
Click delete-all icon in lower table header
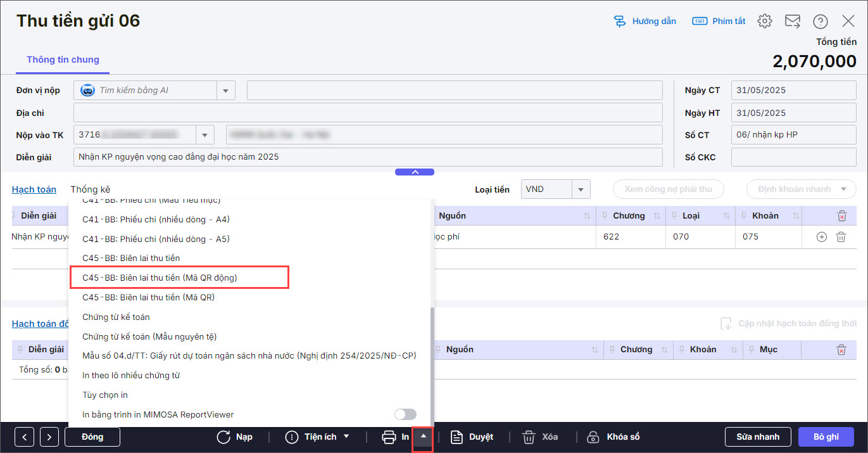point(841,350)
